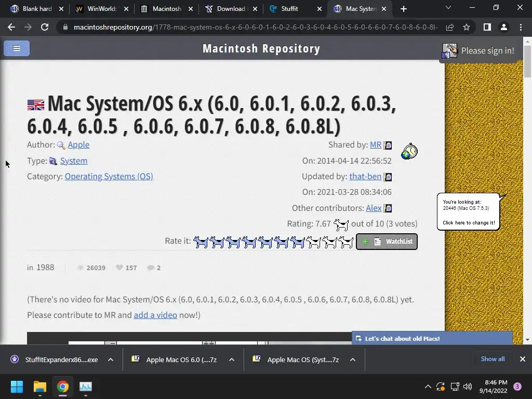
Task: Close the downloads bar
Action: point(523,359)
